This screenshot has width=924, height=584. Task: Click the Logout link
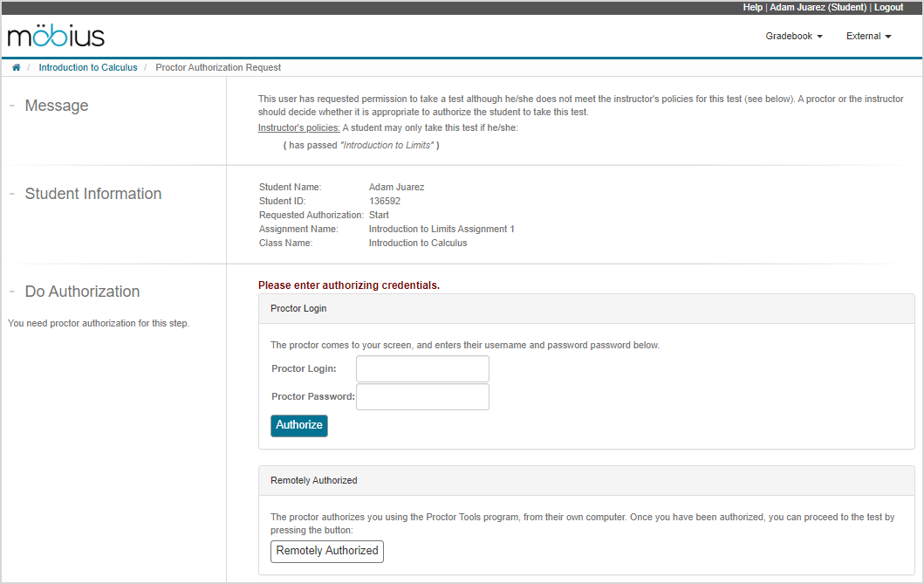pos(888,7)
